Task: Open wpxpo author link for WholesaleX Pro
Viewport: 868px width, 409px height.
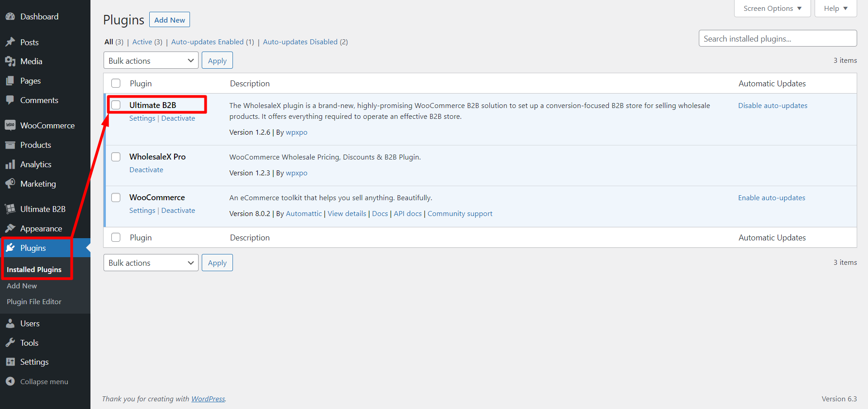Action: tap(297, 173)
